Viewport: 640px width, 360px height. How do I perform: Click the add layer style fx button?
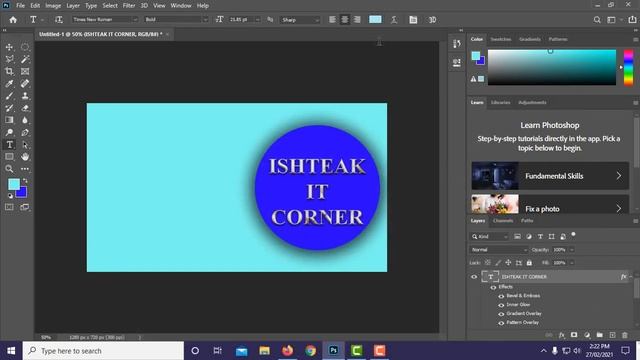(562, 335)
